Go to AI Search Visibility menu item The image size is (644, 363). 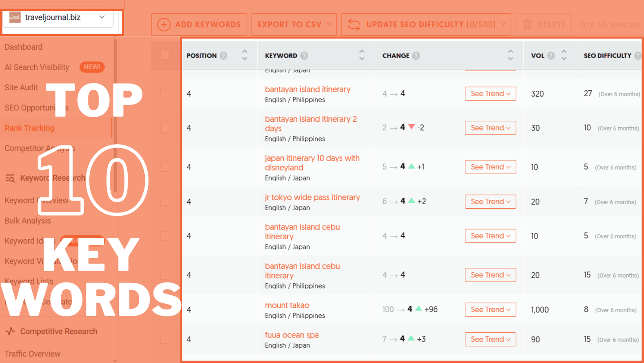37,67
